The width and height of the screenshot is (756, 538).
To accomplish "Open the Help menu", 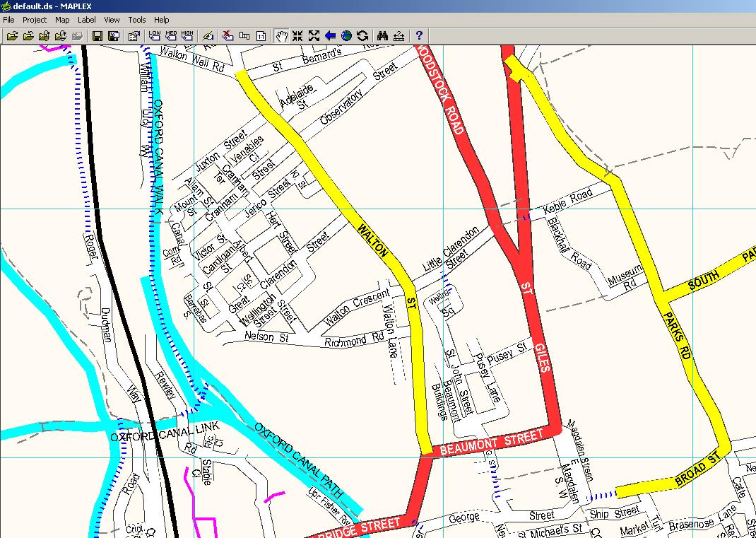I will tap(162, 20).
